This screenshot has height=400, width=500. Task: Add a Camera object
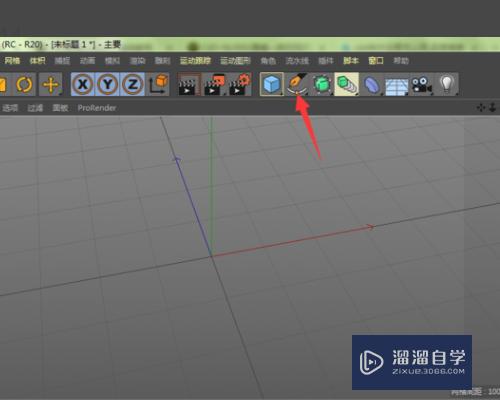tap(421, 85)
